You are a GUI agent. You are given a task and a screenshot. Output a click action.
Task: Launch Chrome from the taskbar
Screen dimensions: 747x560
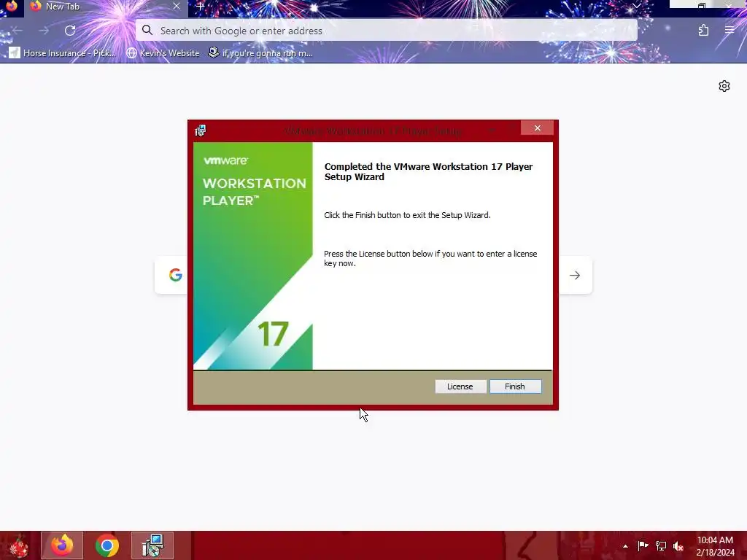(107, 545)
